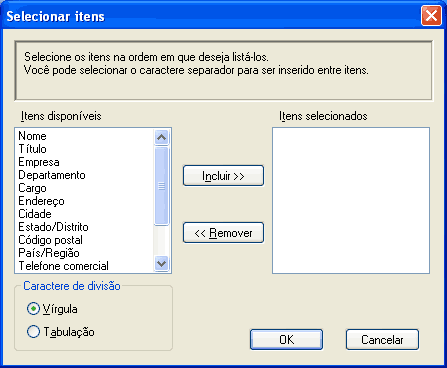Confirm with the OK button
The image size is (447, 368).
pos(286,339)
